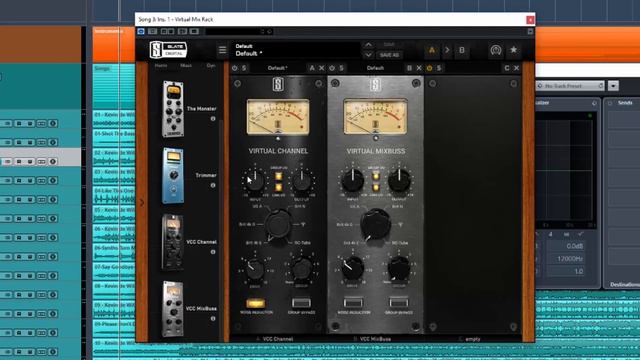Collapse the module library with the side arrow
Viewport: 640px width, 360px height.
pyautogui.click(x=142, y=202)
